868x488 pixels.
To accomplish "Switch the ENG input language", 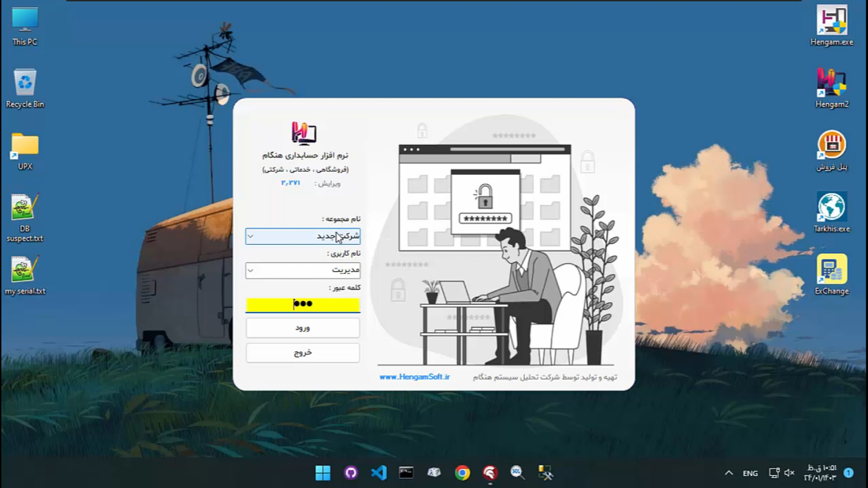I will click(750, 474).
